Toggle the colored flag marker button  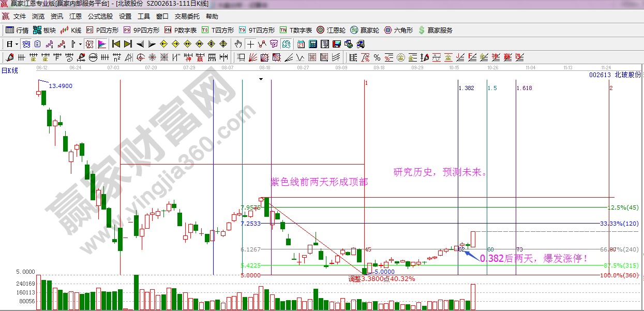pyautogui.click(x=101, y=44)
